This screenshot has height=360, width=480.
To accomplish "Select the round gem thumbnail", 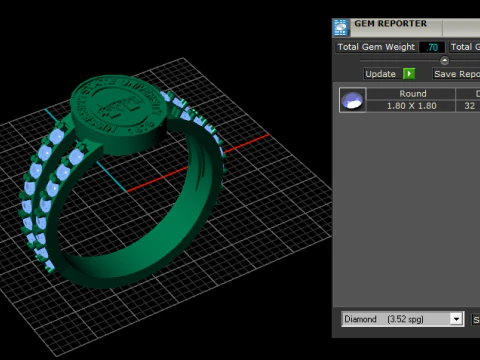I will [x=352, y=100].
